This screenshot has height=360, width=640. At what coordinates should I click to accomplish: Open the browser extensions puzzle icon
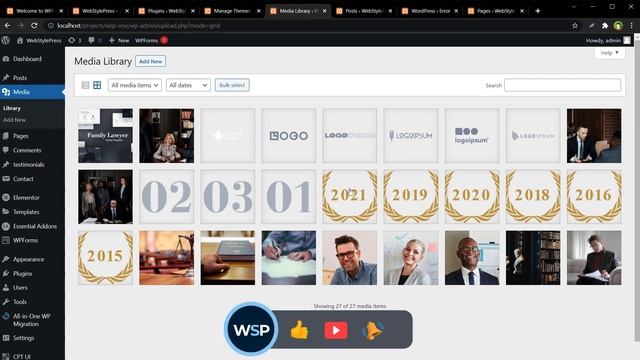coord(605,25)
